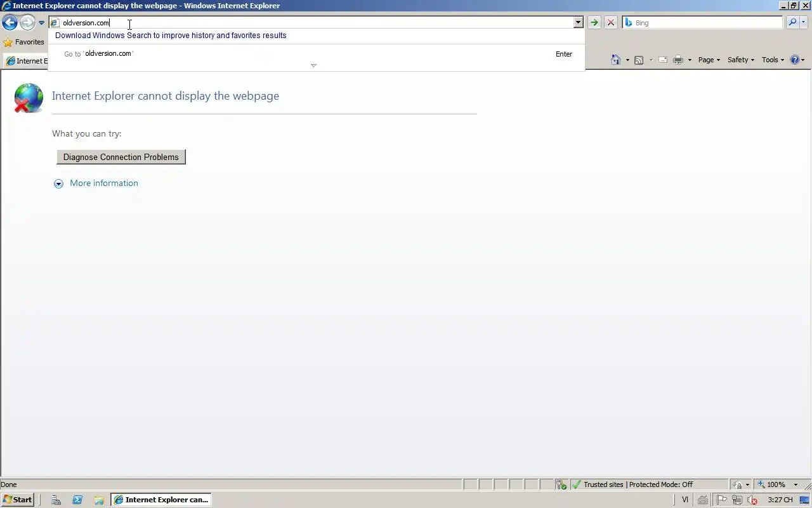Click the VI language indicator

click(684, 500)
